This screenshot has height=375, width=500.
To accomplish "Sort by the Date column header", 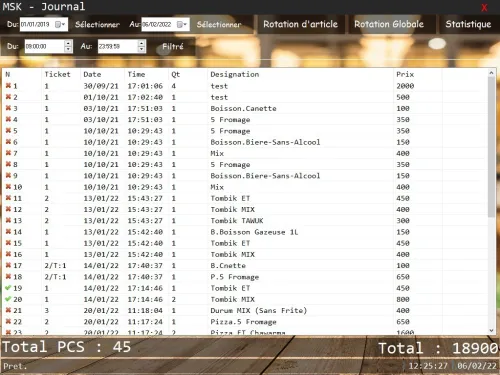I will (92, 74).
